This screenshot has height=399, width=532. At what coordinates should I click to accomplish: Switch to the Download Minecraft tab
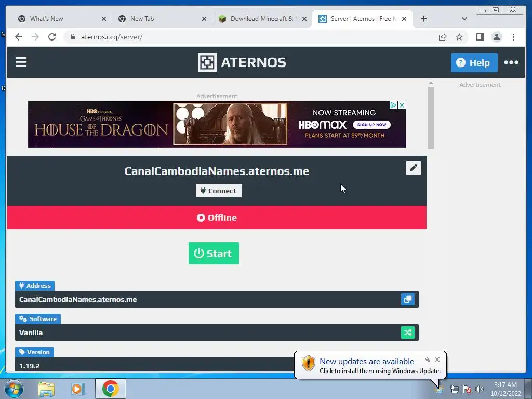click(262, 19)
